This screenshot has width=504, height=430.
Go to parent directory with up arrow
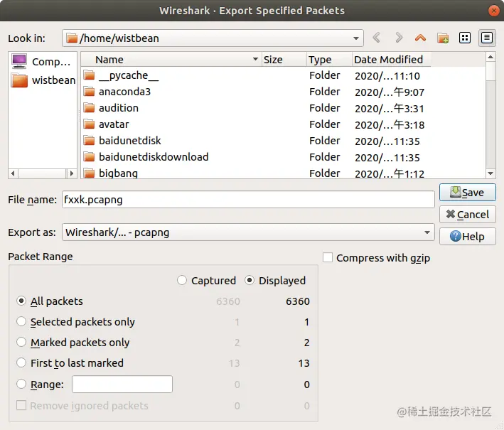pos(420,38)
